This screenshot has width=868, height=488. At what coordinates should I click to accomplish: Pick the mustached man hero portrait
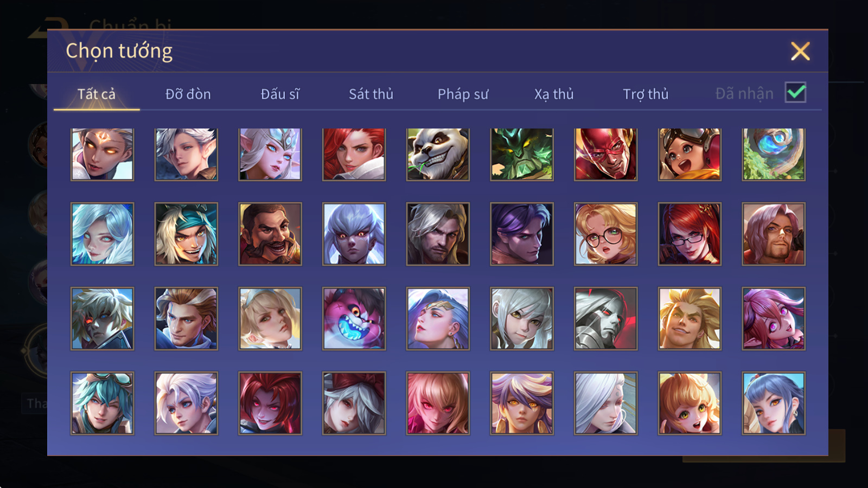coord(270,234)
